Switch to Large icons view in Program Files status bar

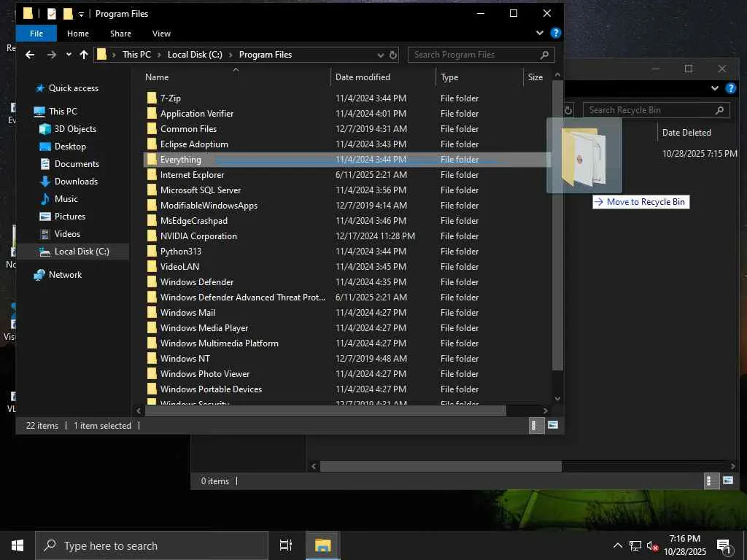[553, 425]
